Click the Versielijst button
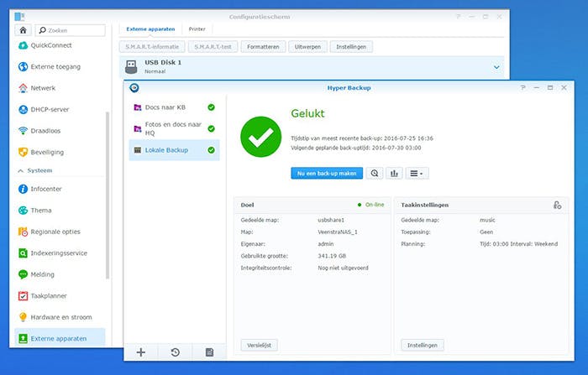 click(259, 345)
